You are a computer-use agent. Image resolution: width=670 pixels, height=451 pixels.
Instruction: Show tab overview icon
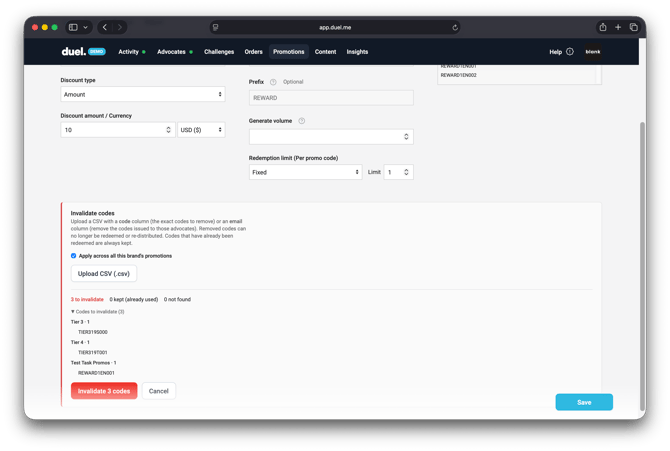click(634, 27)
